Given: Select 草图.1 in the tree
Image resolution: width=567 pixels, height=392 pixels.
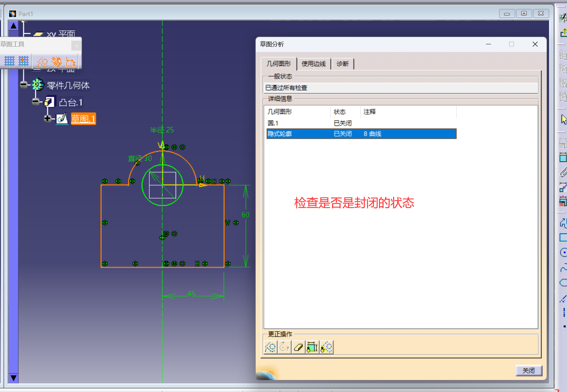Looking at the screenshot, I should pos(83,119).
